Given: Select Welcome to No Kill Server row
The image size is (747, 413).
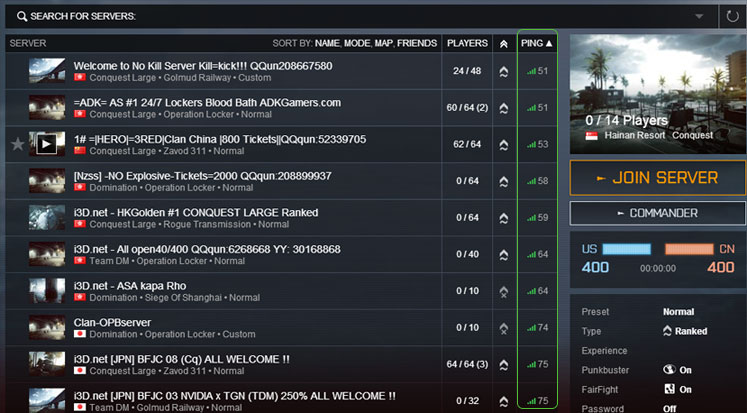Looking at the screenshot, I should pos(281,71).
